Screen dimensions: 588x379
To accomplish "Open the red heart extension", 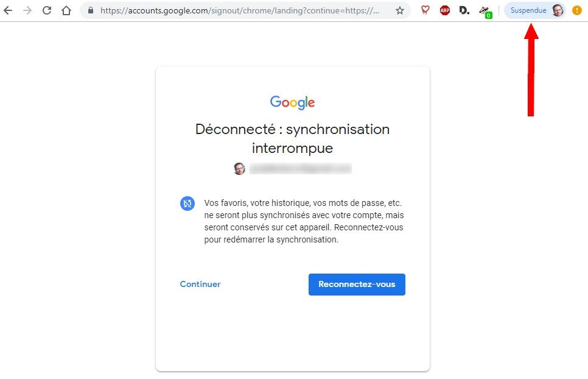I will point(425,10).
